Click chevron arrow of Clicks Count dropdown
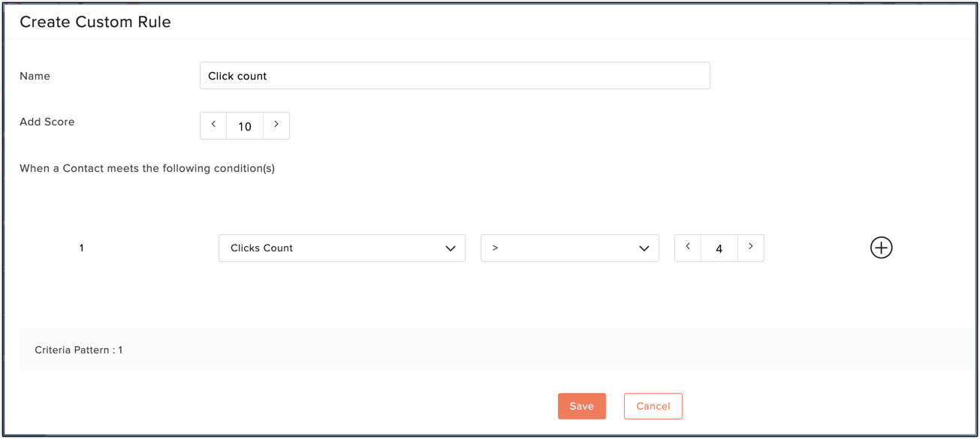The height and width of the screenshot is (439, 980). click(x=451, y=248)
